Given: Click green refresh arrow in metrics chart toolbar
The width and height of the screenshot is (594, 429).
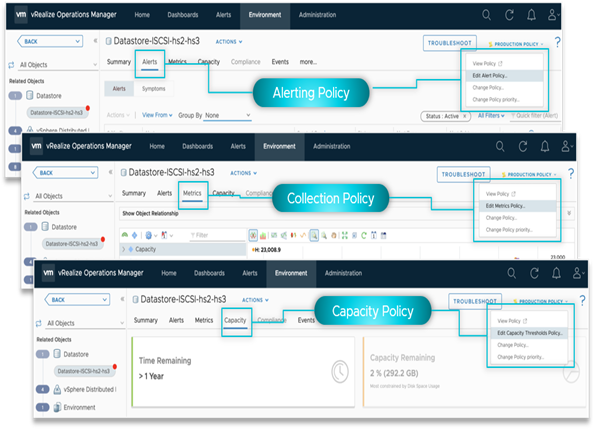Looking at the screenshot, I should [364, 235].
